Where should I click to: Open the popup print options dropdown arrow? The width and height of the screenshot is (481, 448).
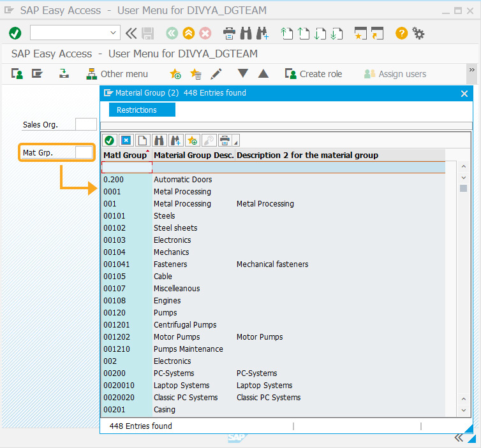click(235, 141)
